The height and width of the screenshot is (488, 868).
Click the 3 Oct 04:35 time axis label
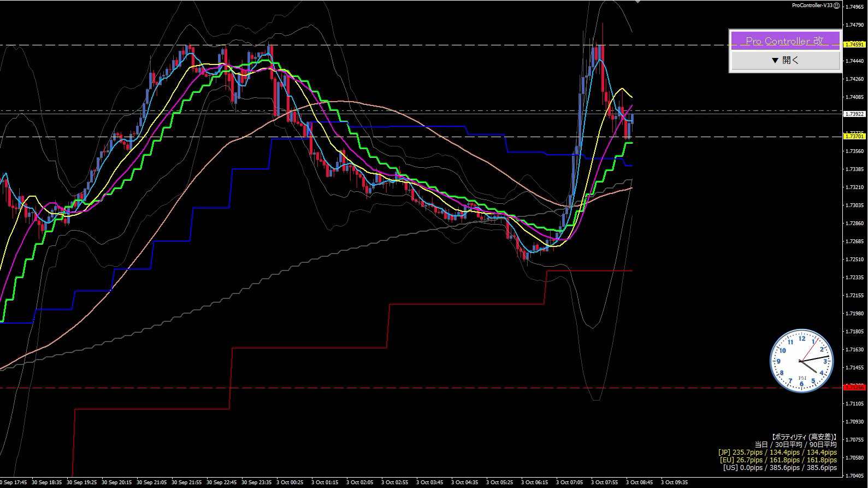(x=464, y=483)
